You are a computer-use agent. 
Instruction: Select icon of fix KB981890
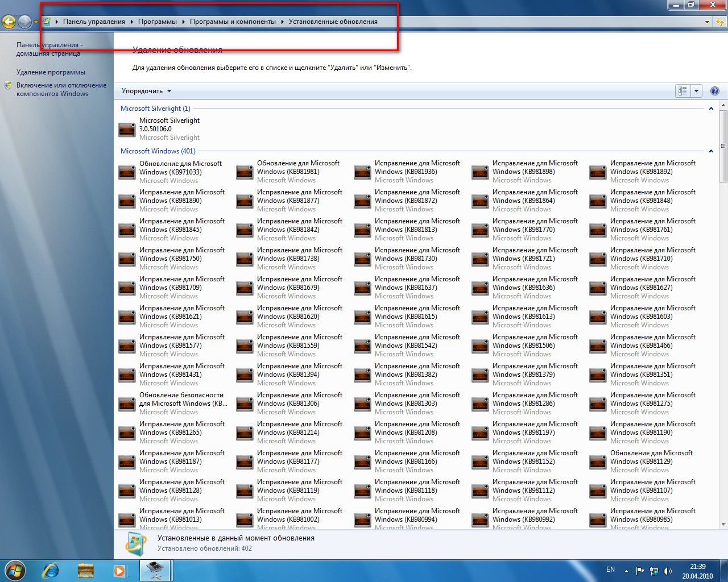pos(127,201)
